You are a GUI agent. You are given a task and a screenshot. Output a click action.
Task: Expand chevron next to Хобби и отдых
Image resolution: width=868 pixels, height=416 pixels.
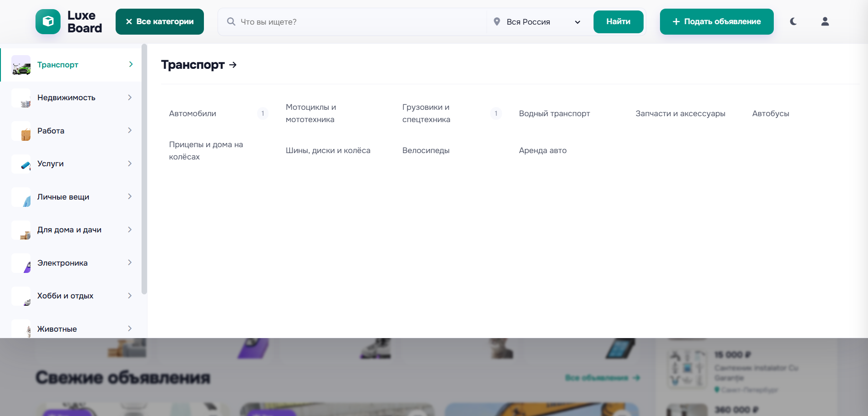(x=130, y=296)
